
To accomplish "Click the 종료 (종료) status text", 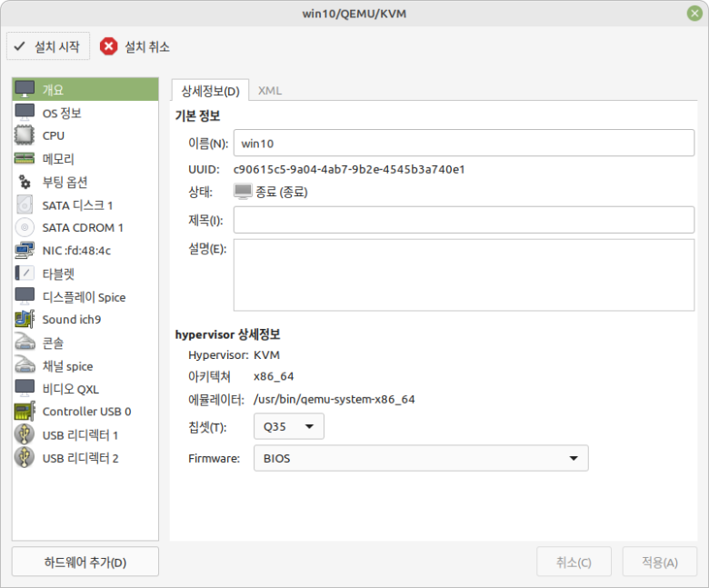I will coord(282,192).
